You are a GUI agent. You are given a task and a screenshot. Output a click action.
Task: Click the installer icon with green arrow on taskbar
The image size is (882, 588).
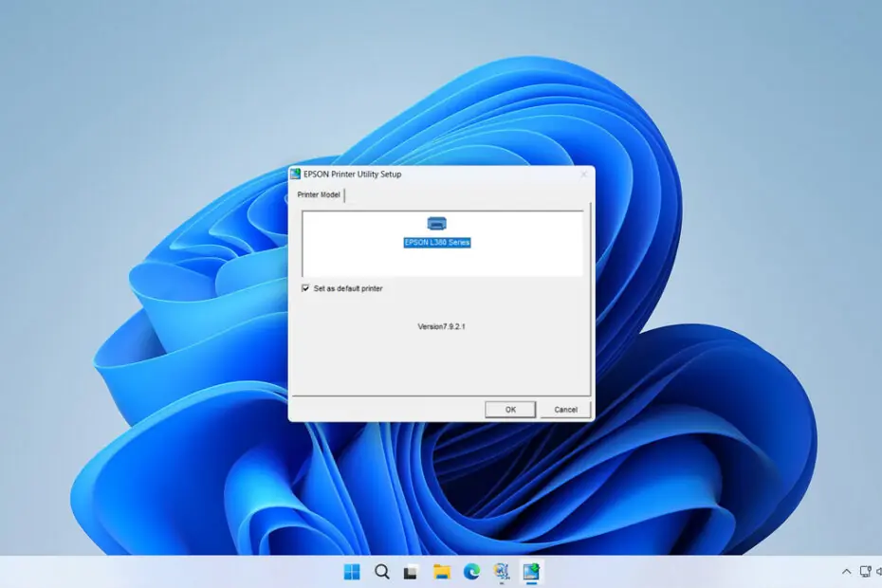(x=531, y=572)
